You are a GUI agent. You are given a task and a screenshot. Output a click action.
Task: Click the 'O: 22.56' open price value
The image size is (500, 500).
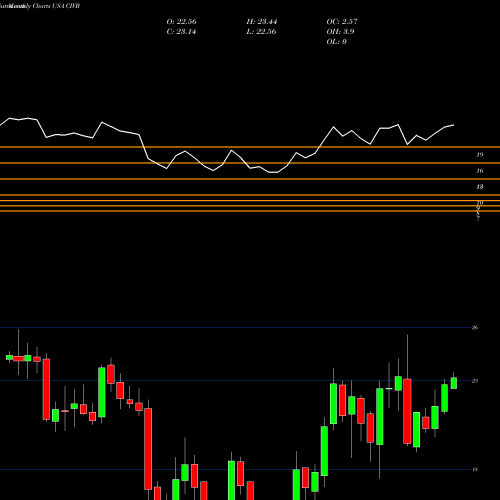click(181, 22)
